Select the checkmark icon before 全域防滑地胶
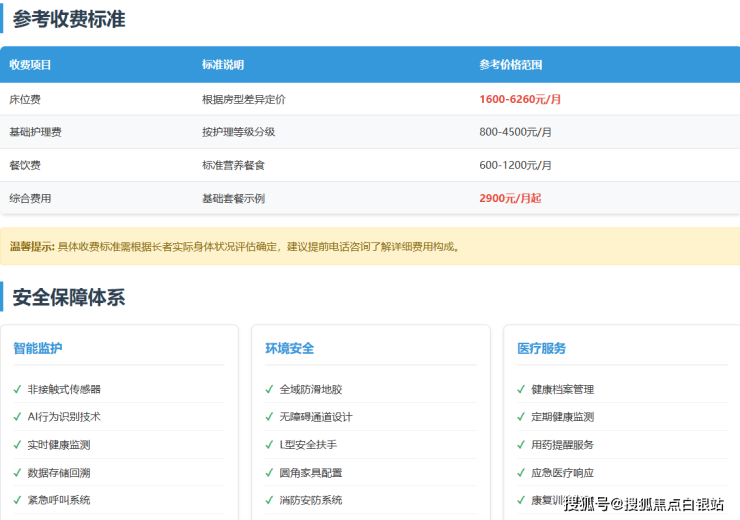 (270, 389)
